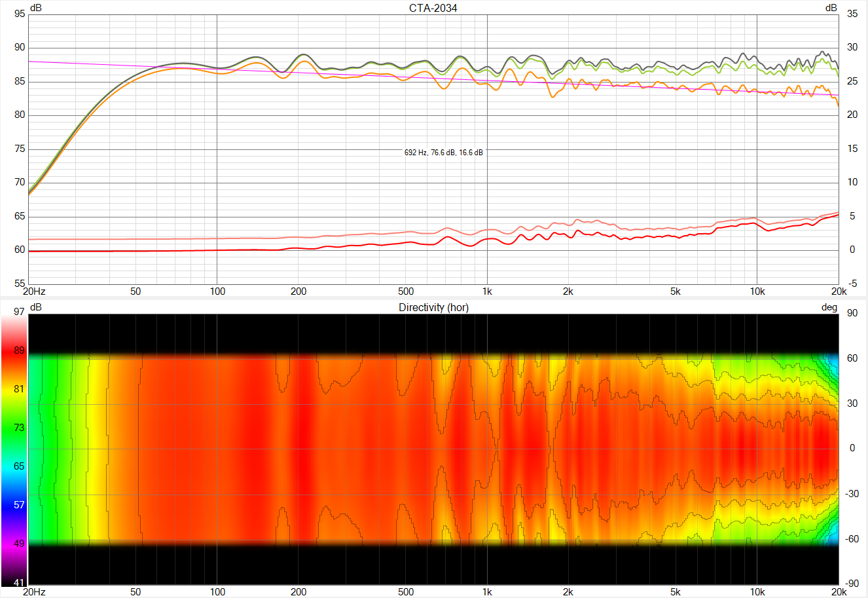Click the 85 label on CTA-2034 left axis
The image size is (868, 598).
(x=20, y=81)
